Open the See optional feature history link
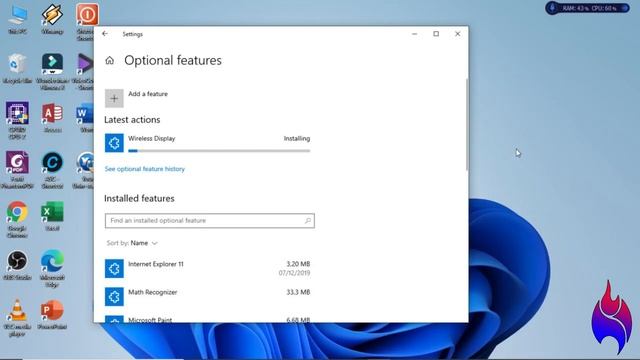640x360 pixels. click(x=144, y=169)
